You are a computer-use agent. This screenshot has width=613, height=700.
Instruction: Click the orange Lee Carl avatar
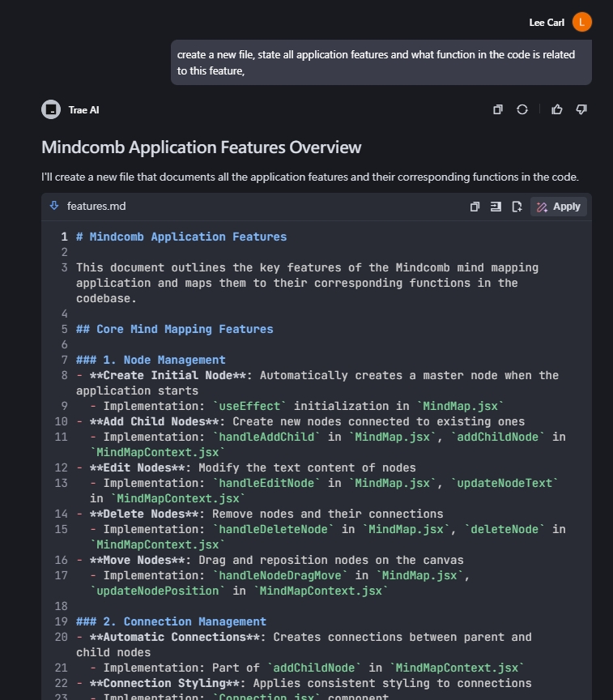(581, 23)
